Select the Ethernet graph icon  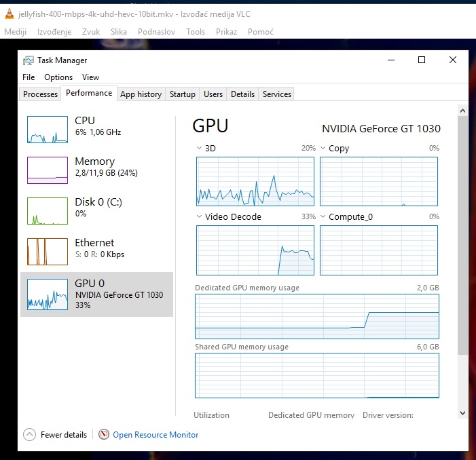point(48,251)
